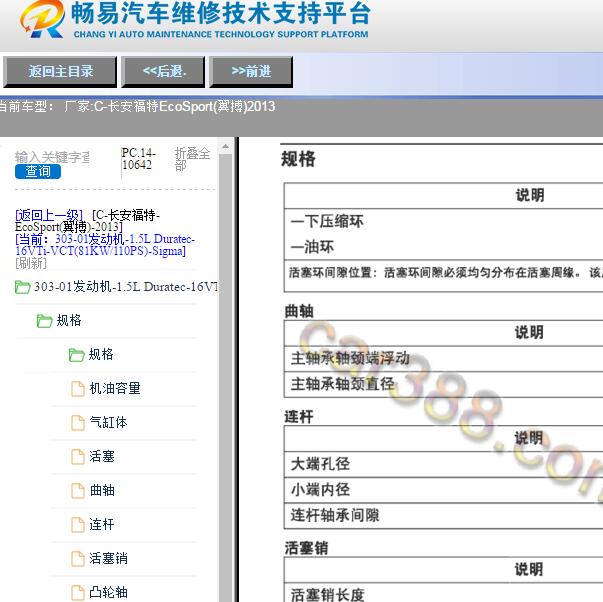This screenshot has width=603, height=602.
Task: Click the 返回主目录 button
Action: [60, 72]
